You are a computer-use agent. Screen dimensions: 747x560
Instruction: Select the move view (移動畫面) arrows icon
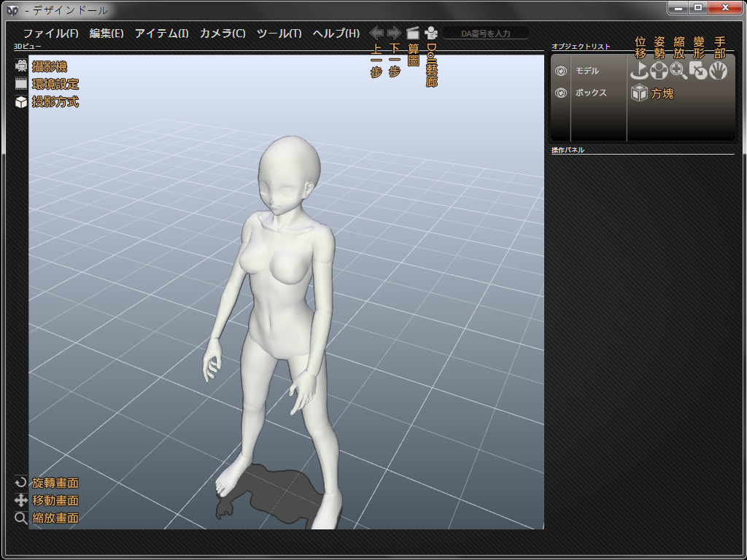21,500
